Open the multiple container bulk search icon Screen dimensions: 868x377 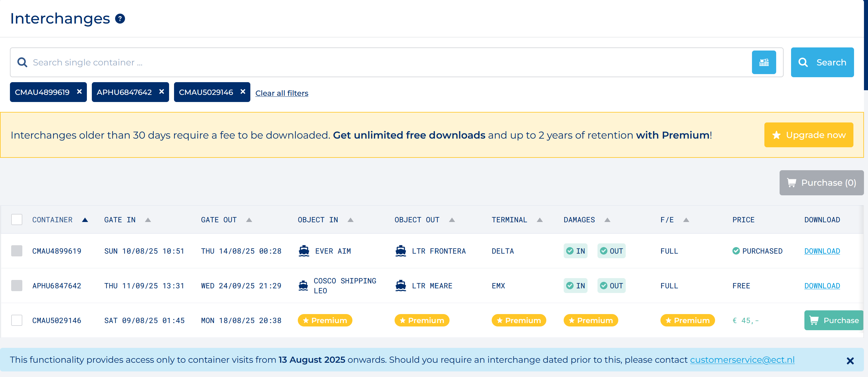click(x=763, y=62)
